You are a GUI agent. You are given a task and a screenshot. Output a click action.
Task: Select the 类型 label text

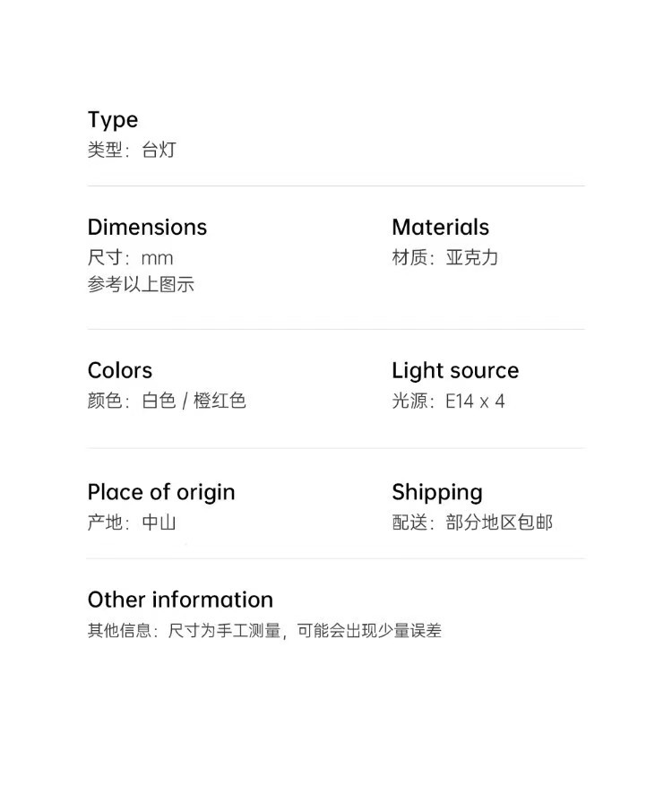pos(106,150)
